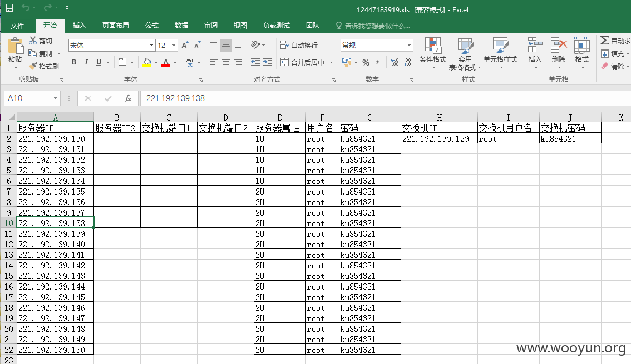This screenshot has width=631, height=364.
Task: Click the Redo arrow icon
Action: (48, 8)
